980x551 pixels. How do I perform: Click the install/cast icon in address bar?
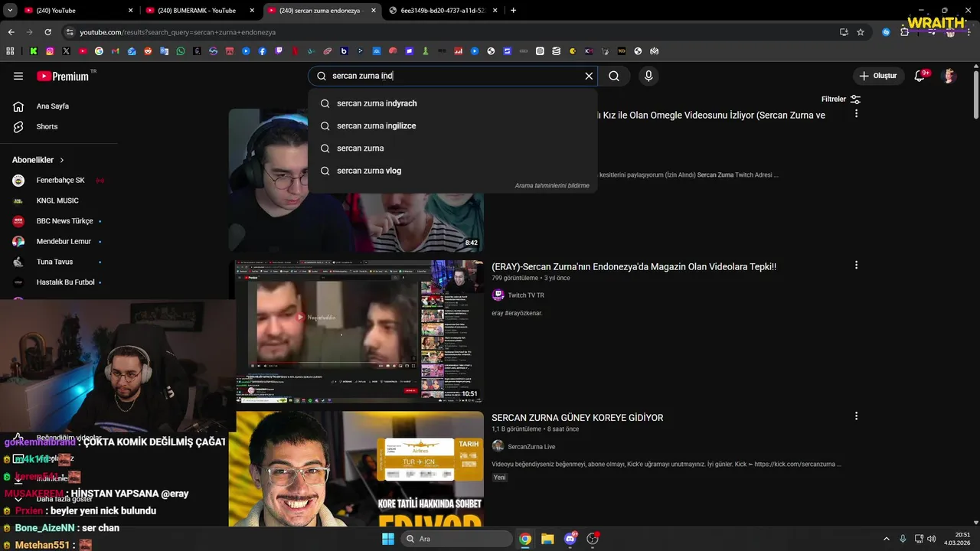point(844,32)
